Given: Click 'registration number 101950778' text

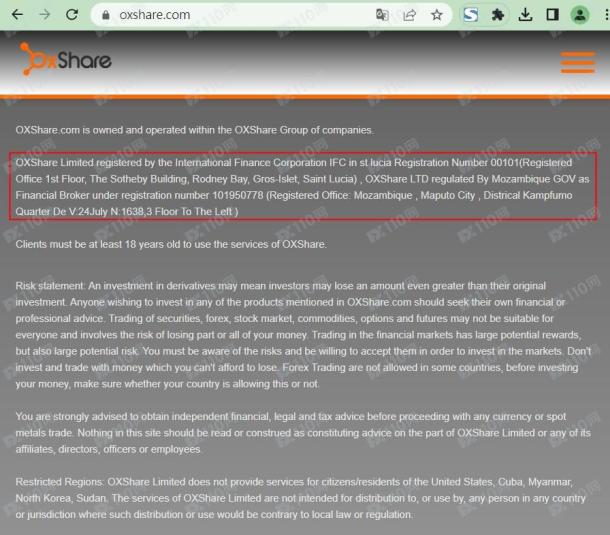Looking at the screenshot, I should (x=192, y=195).
